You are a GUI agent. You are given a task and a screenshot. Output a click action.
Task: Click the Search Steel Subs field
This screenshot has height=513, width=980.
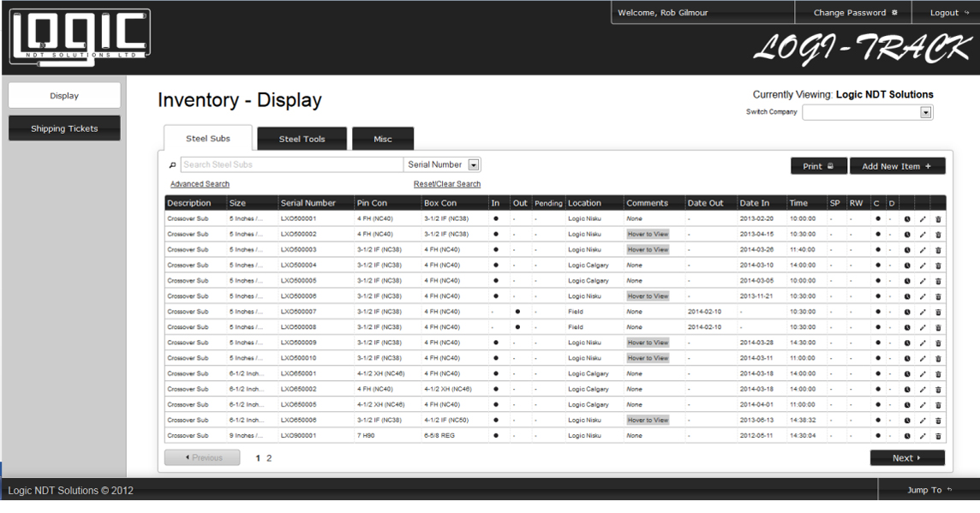(292, 165)
